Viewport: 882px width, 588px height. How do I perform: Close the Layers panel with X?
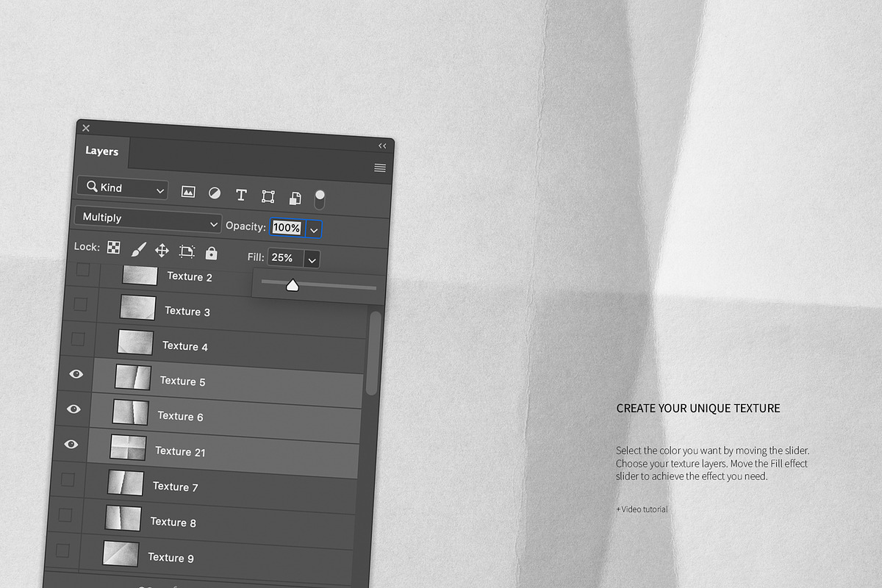(86, 128)
